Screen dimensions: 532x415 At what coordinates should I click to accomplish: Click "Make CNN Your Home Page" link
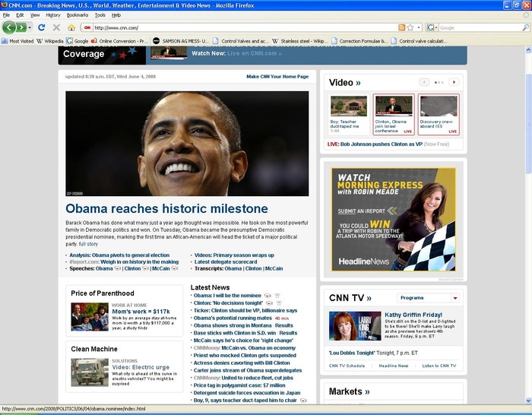click(277, 77)
